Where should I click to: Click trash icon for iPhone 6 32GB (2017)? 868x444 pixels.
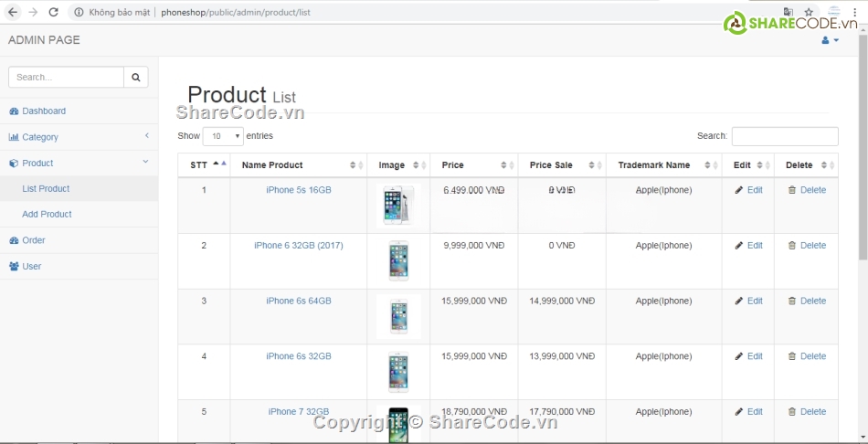pos(791,245)
